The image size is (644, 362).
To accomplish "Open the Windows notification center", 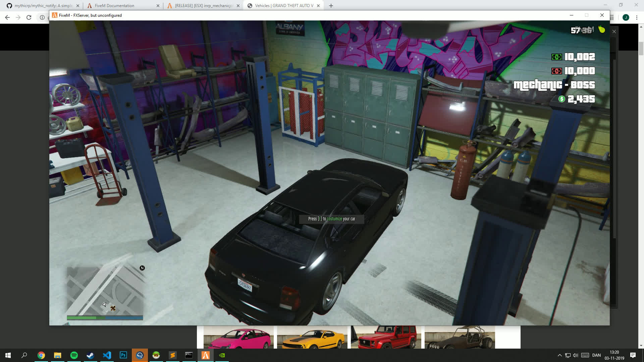I will [633, 355].
